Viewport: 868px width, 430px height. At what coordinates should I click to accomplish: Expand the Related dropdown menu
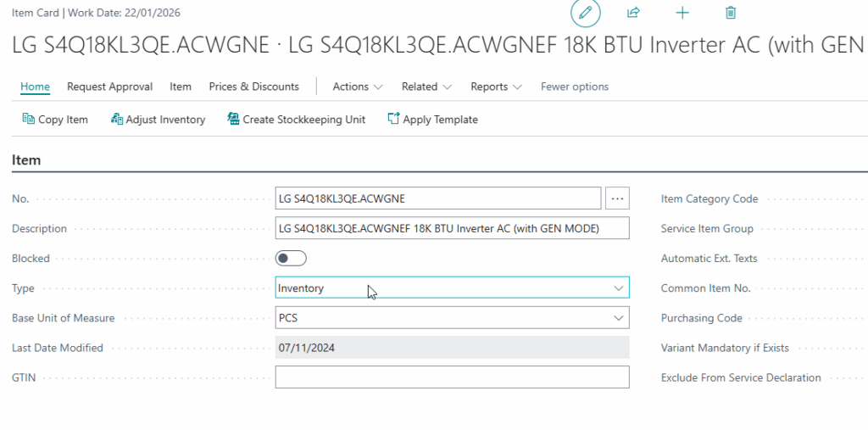click(427, 87)
